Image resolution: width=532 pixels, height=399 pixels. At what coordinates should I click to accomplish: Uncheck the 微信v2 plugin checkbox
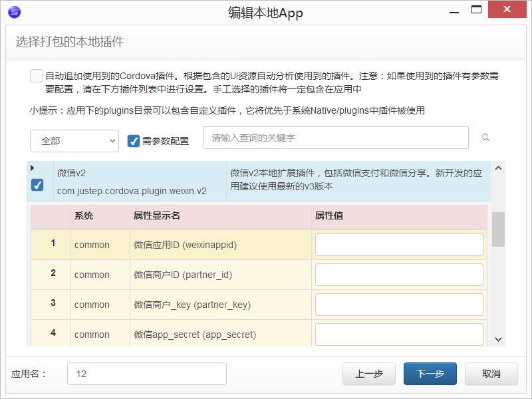(38, 186)
